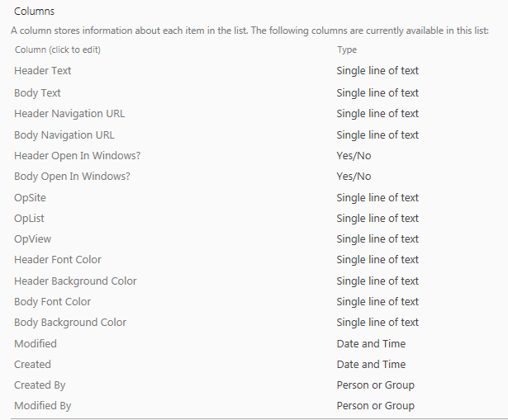Screen dimensions: 508x420
Task: Edit the OpList column
Action: [29, 219]
